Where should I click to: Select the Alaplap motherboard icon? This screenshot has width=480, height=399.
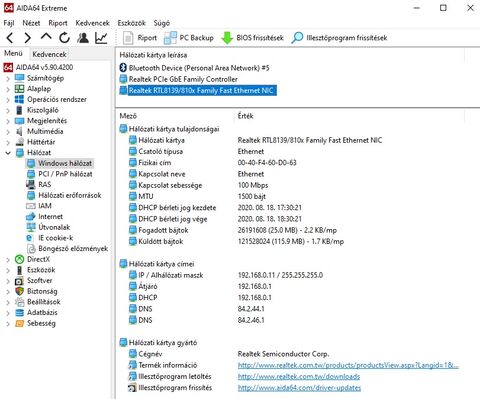click(20, 89)
